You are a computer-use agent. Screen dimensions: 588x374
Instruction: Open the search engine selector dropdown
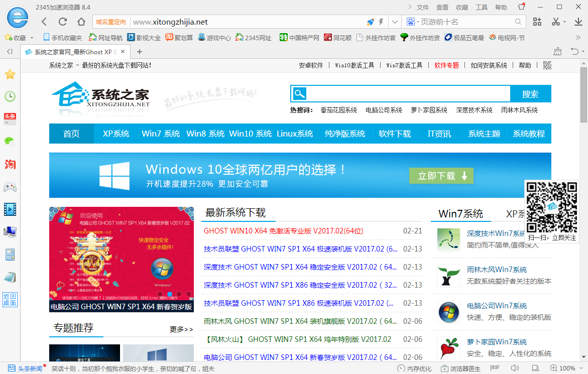[413, 22]
